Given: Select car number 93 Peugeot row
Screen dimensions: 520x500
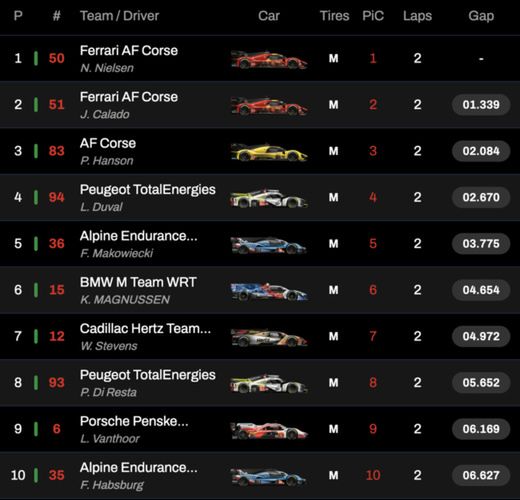Looking at the screenshot, I should [x=260, y=383].
